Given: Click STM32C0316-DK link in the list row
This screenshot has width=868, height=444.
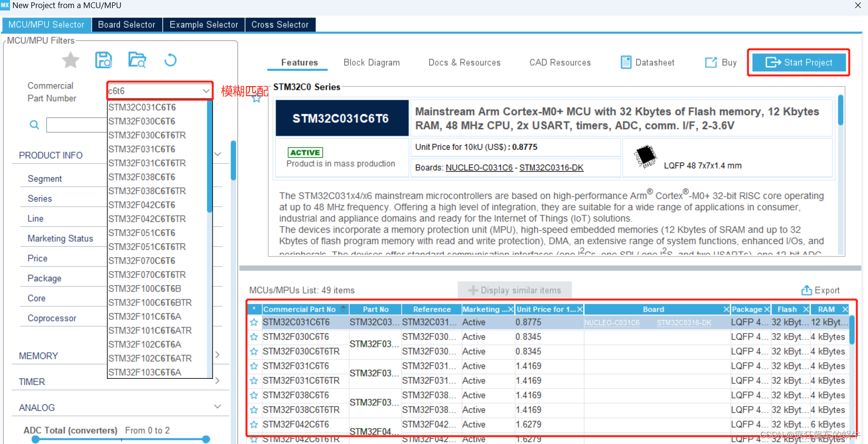Looking at the screenshot, I should (x=684, y=323).
